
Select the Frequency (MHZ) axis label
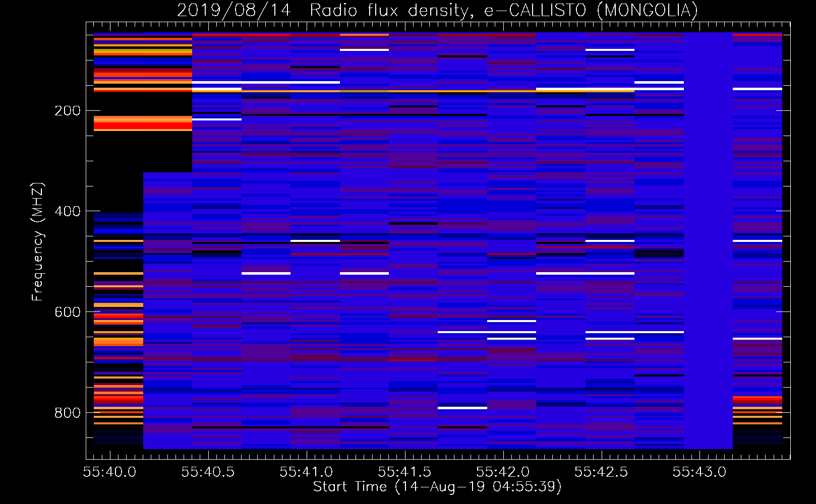coord(38,241)
